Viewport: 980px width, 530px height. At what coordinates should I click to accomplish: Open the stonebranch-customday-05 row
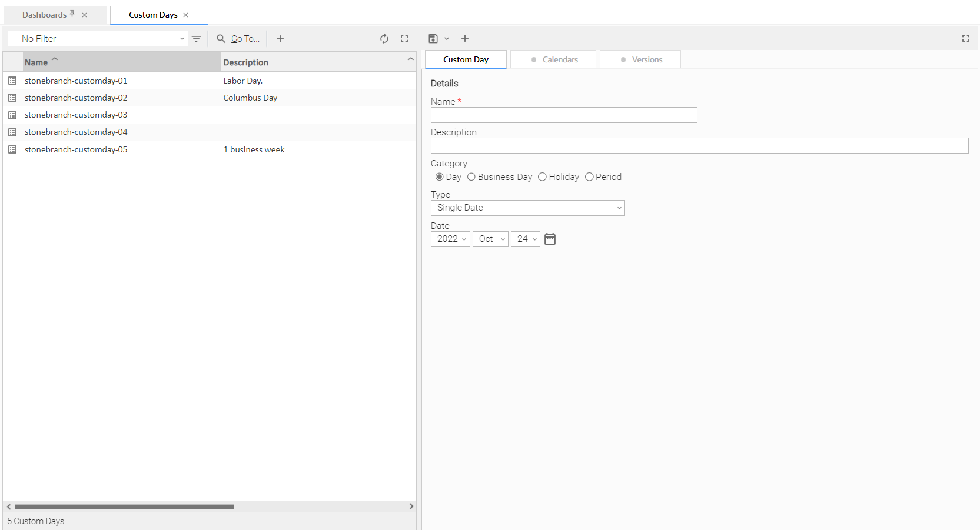point(76,149)
